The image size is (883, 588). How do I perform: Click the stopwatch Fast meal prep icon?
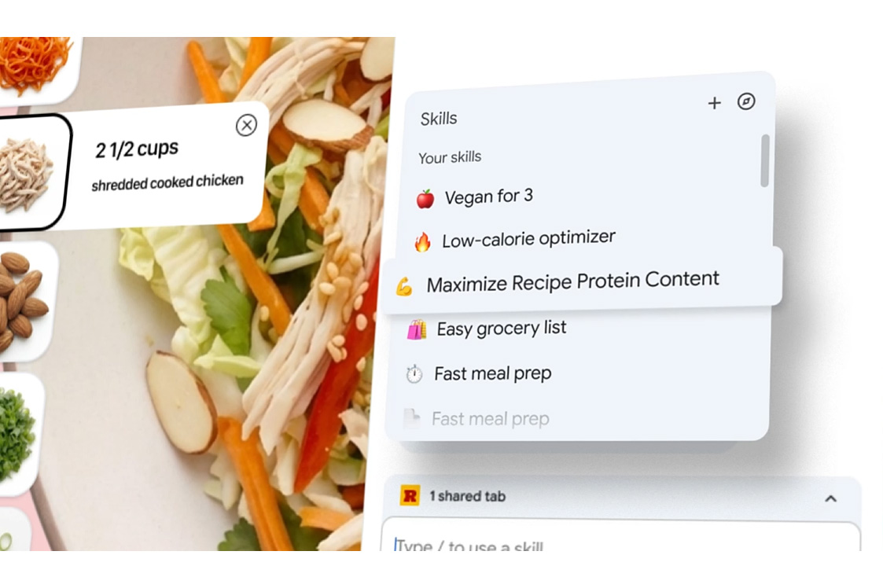pos(414,374)
